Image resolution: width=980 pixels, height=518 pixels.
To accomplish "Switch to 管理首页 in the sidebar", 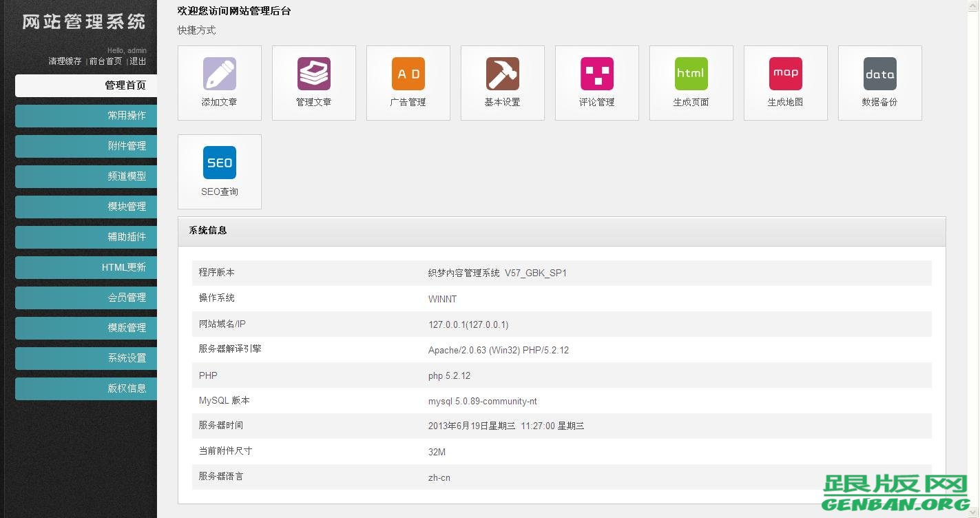I will pos(85,85).
